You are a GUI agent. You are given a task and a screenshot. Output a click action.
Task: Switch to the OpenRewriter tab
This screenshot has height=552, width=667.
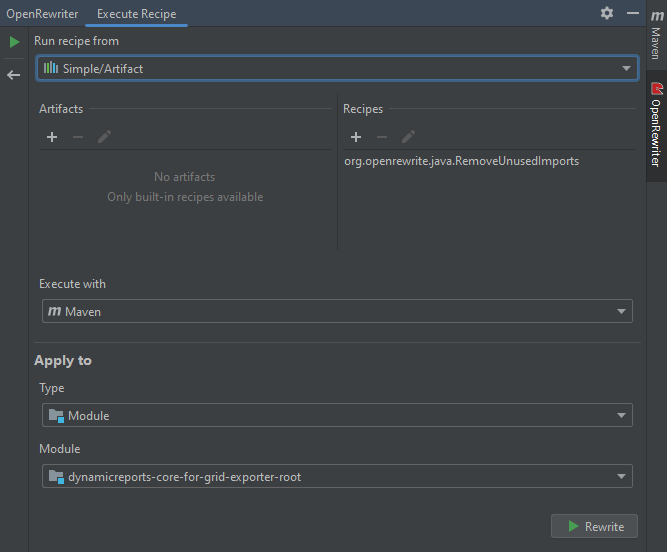[42, 14]
